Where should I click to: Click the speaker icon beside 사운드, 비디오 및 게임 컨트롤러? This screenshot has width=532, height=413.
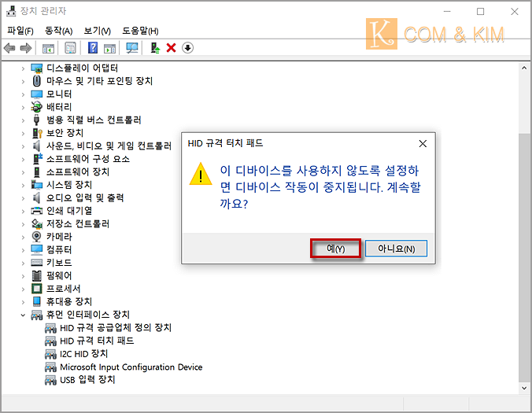pos(37,146)
